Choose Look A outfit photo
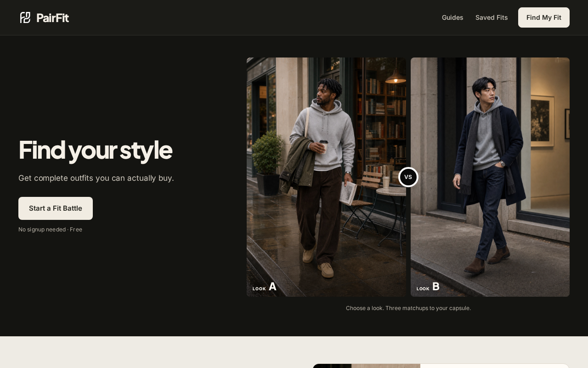The image size is (588, 368). click(326, 177)
